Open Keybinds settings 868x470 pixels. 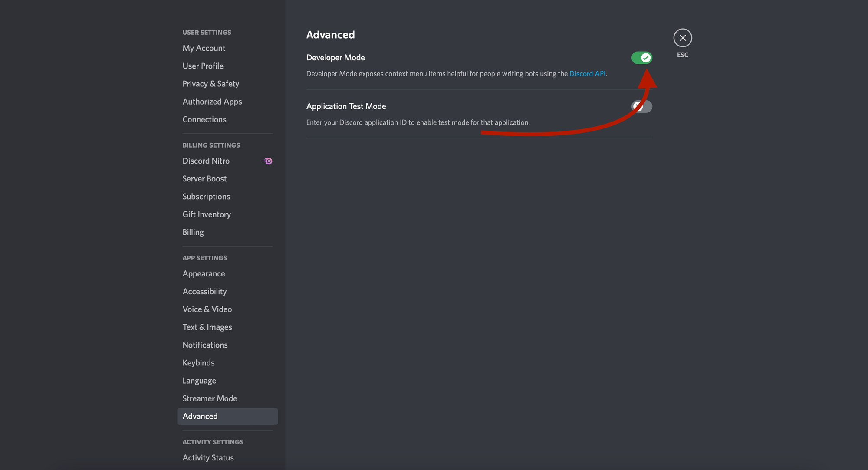198,362
